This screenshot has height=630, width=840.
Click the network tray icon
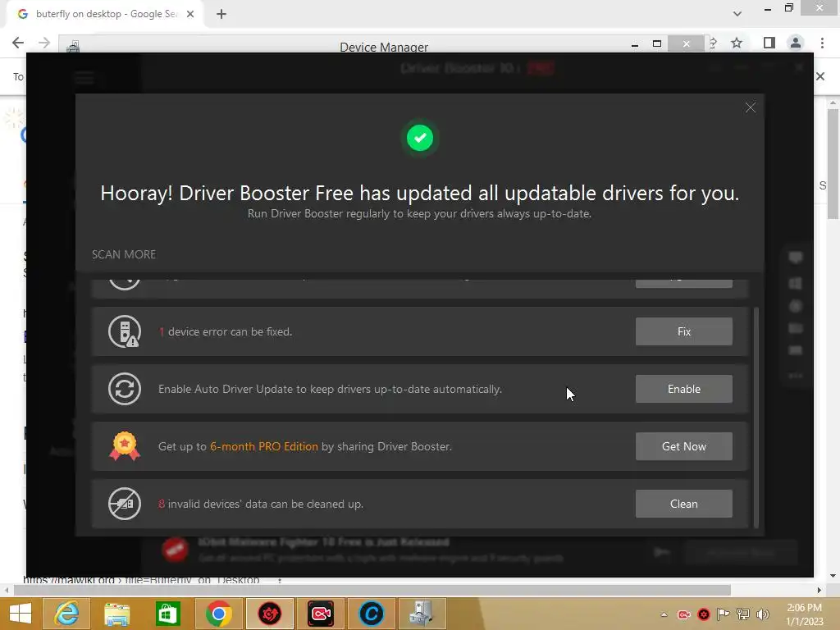point(743,614)
